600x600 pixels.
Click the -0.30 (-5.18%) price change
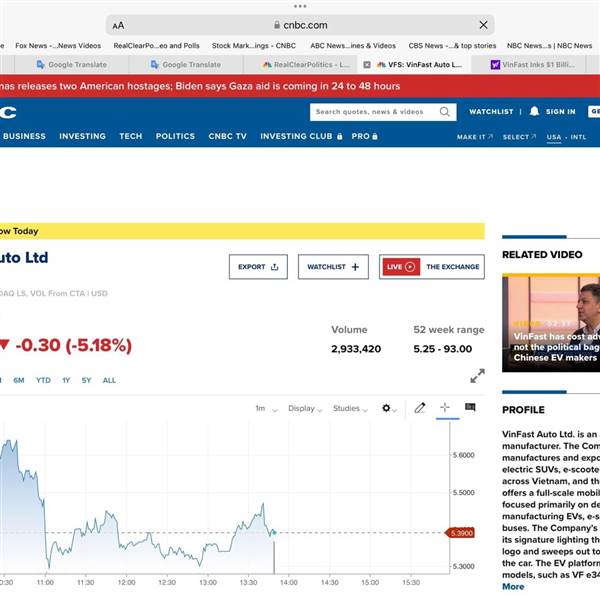73,346
